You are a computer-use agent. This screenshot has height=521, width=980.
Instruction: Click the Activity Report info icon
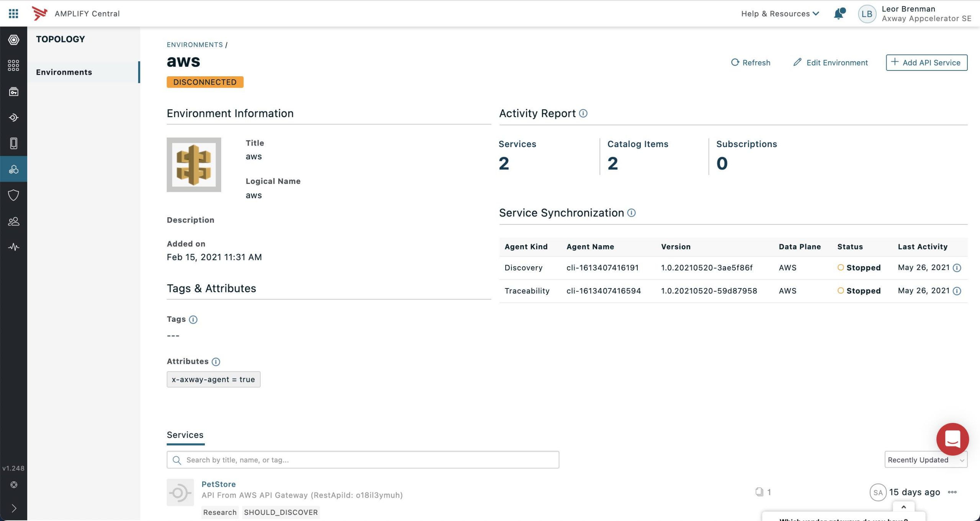pos(583,113)
